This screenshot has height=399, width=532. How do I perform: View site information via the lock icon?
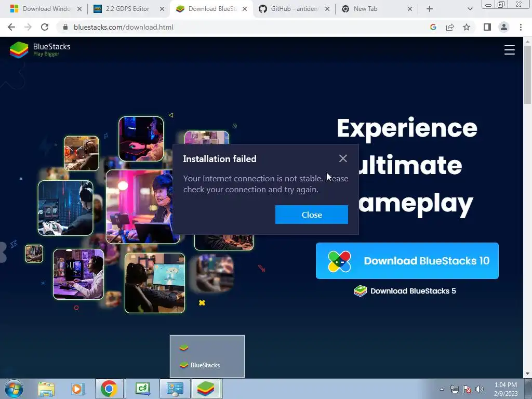point(65,27)
